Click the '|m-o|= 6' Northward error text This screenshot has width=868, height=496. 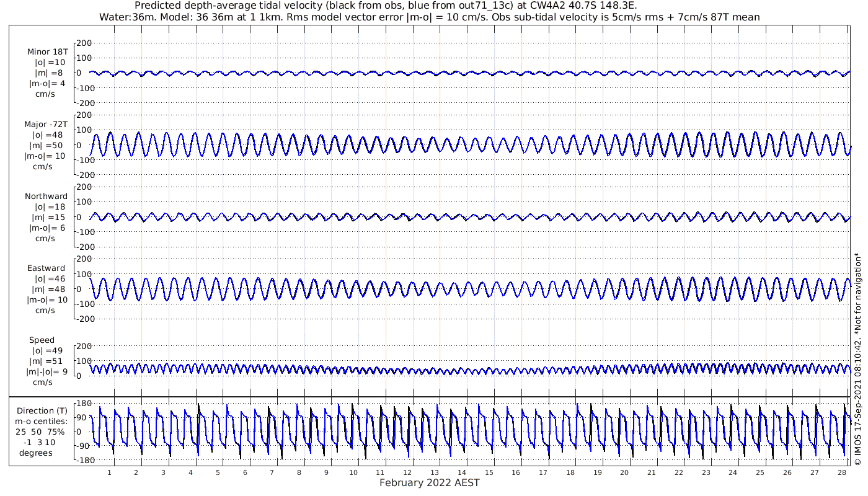pos(47,228)
